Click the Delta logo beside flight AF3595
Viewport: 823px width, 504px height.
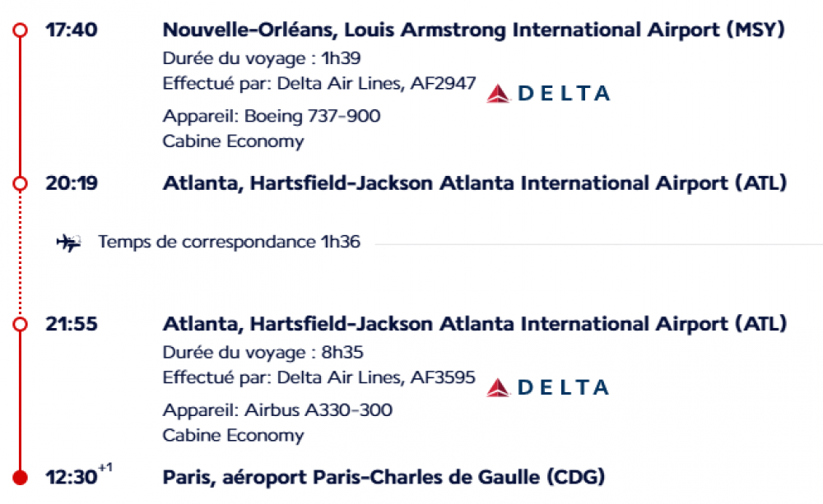tap(547, 387)
